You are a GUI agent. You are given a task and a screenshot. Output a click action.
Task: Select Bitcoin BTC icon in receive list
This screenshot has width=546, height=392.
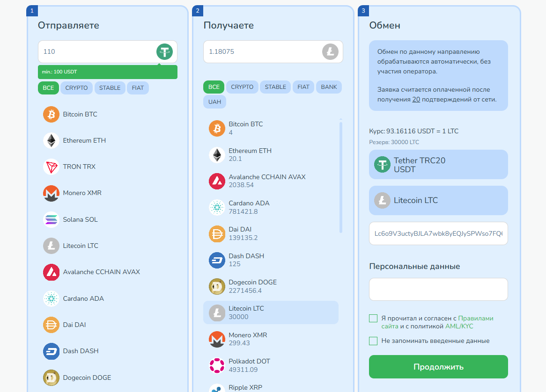pos(217,128)
